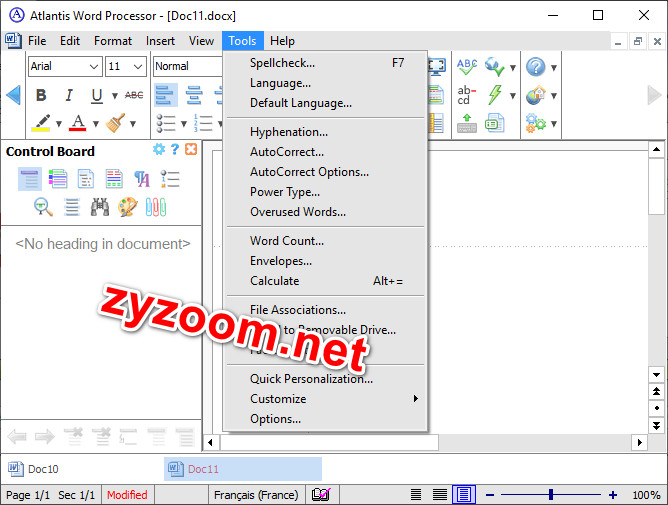
Task: Open paint palette icon in Control Board
Action: [x=127, y=207]
